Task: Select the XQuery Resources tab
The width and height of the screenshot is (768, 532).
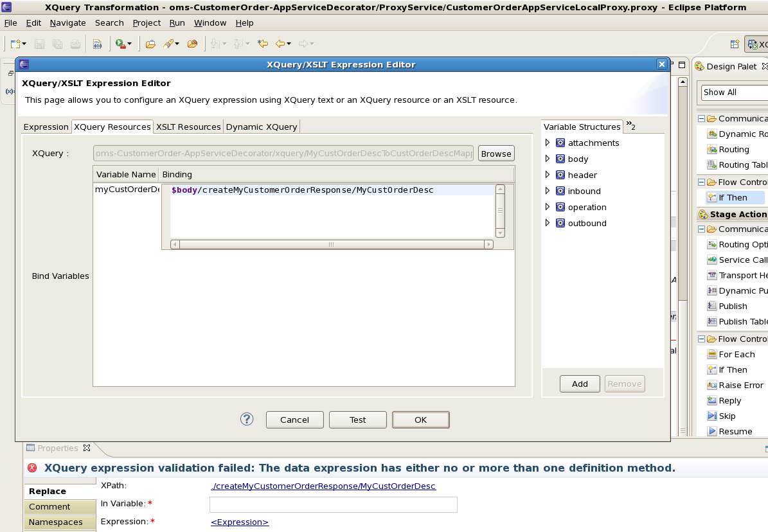Action: (112, 127)
